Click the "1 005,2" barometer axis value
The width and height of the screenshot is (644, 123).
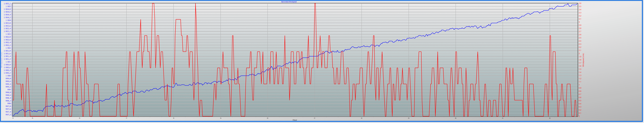tap(7, 4)
